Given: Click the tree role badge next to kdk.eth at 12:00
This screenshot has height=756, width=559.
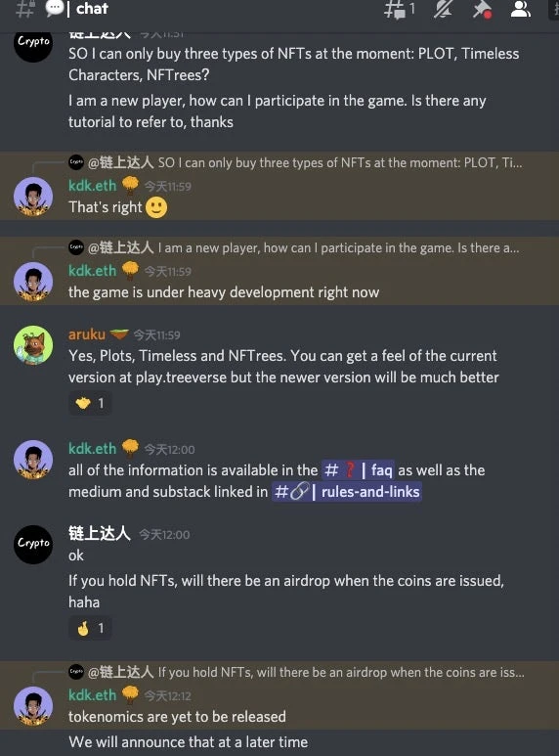Looking at the screenshot, I should click(130, 448).
